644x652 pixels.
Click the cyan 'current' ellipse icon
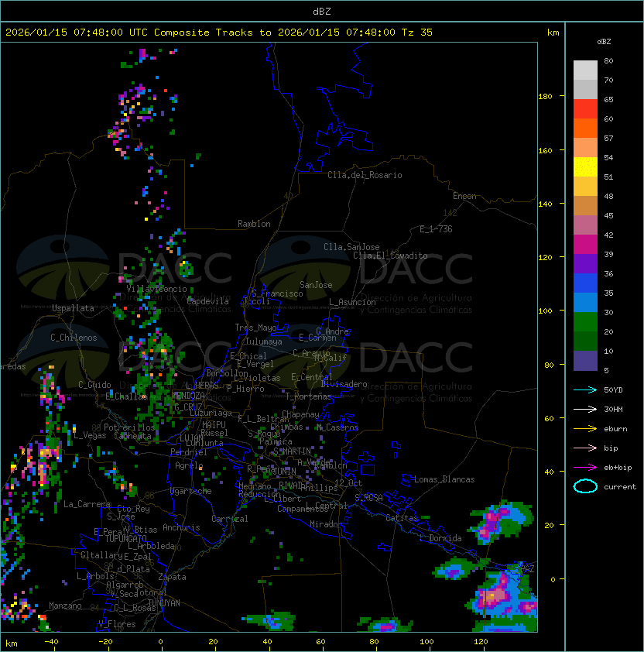pyautogui.click(x=585, y=486)
